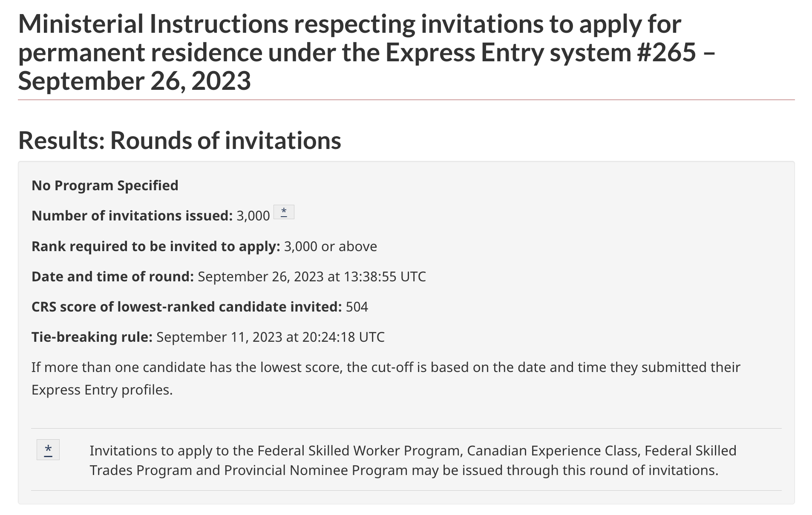
Task: Click the 'Tie-breaking rule:' label
Action: point(92,337)
